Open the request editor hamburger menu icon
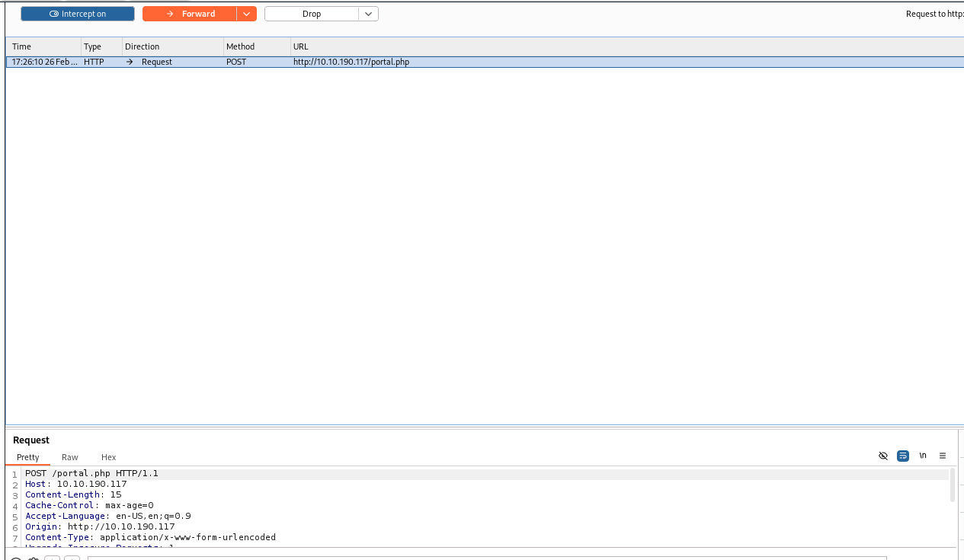The width and height of the screenshot is (964, 560). click(x=943, y=456)
